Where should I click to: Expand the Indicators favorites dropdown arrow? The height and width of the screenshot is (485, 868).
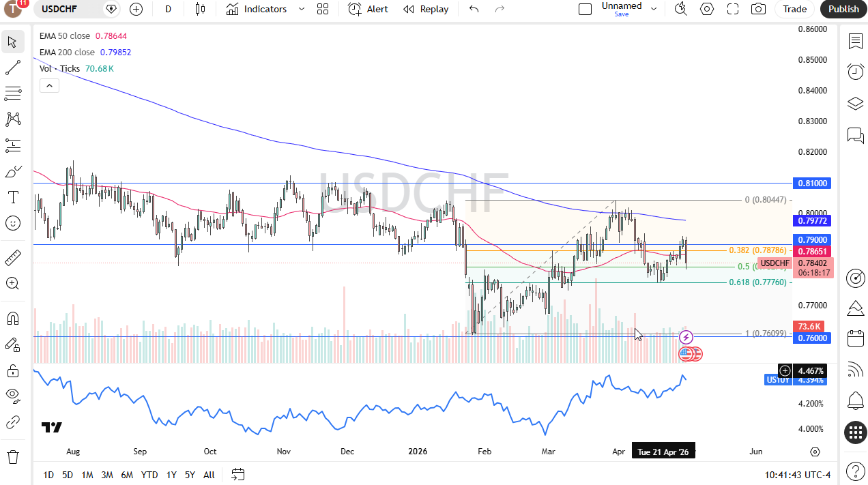302,9
